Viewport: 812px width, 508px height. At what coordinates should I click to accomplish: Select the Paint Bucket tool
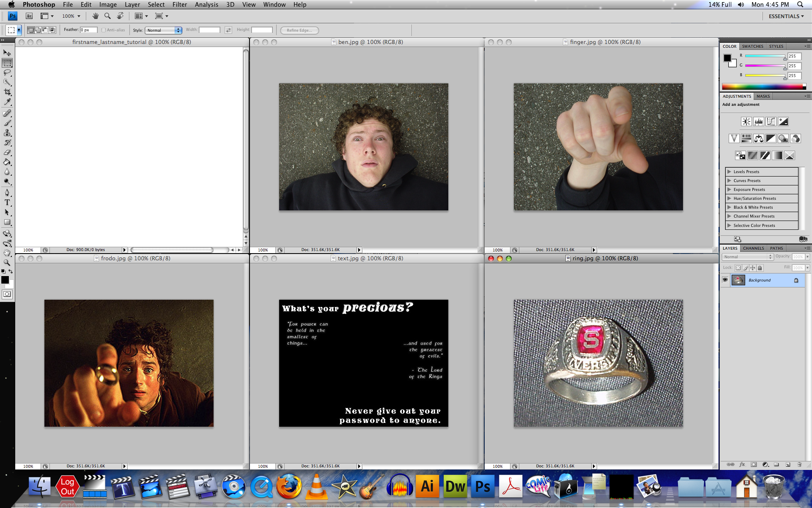(7, 162)
